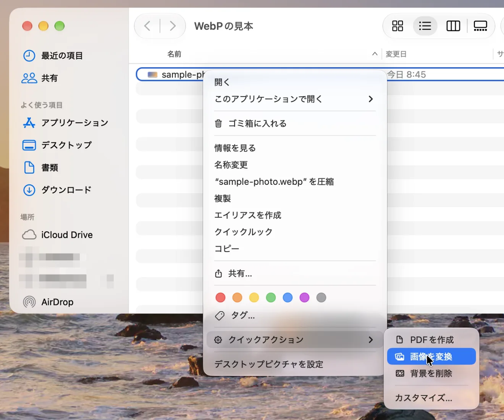
Task: Open 最近の項目 in the sidebar
Action: [x=53, y=56]
